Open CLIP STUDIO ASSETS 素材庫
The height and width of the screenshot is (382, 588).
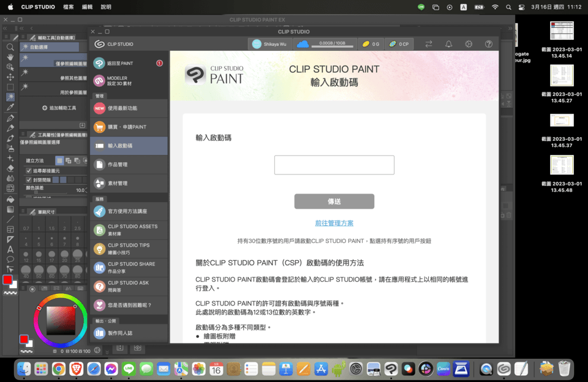[x=129, y=230]
